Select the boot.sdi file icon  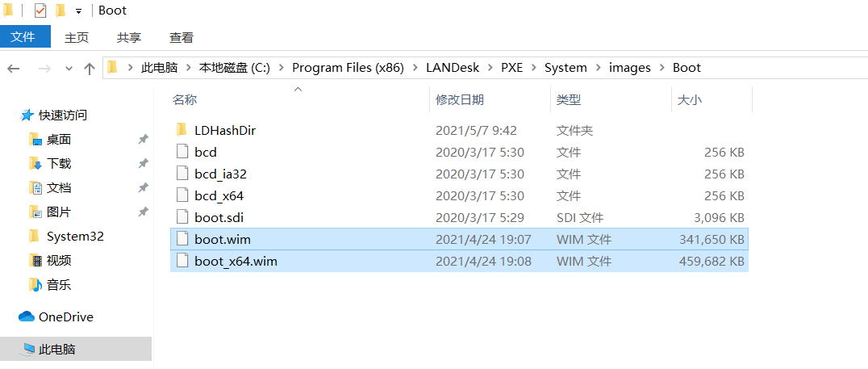pyautogui.click(x=182, y=217)
